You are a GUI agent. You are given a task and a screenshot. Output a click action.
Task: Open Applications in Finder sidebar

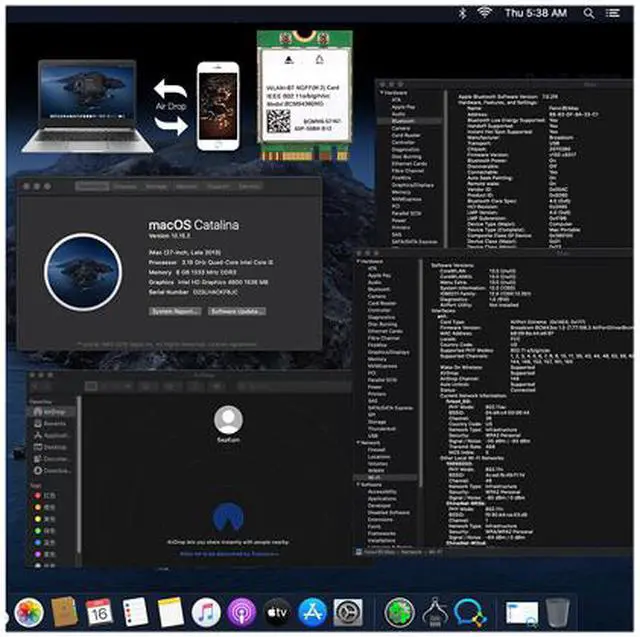click(x=51, y=435)
